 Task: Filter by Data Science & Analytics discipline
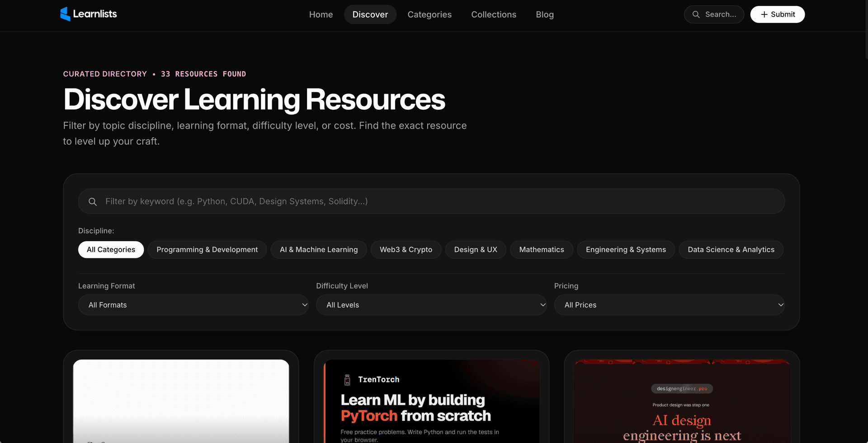tap(731, 249)
